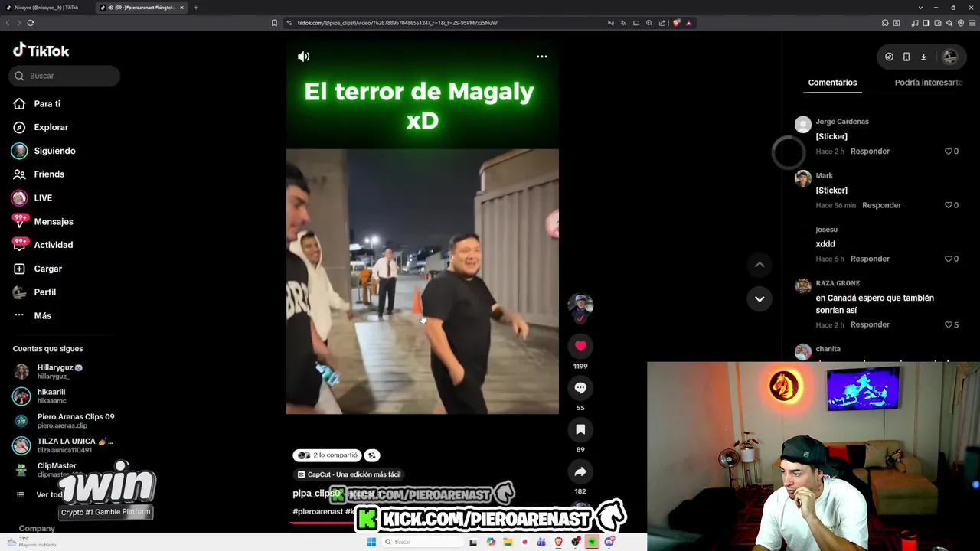Like the video with the heart icon
Screen dimensions: 980x551
point(580,346)
